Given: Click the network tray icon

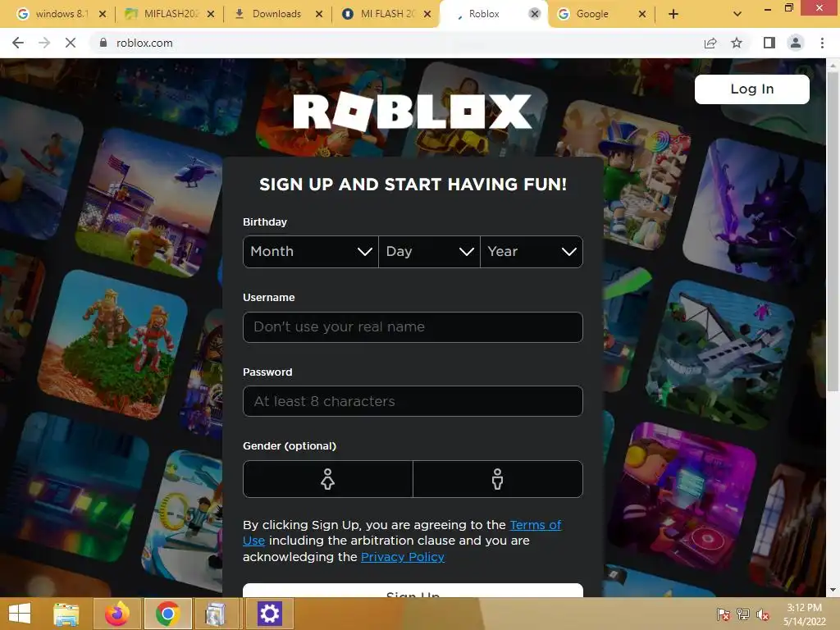Looking at the screenshot, I should click(743, 614).
